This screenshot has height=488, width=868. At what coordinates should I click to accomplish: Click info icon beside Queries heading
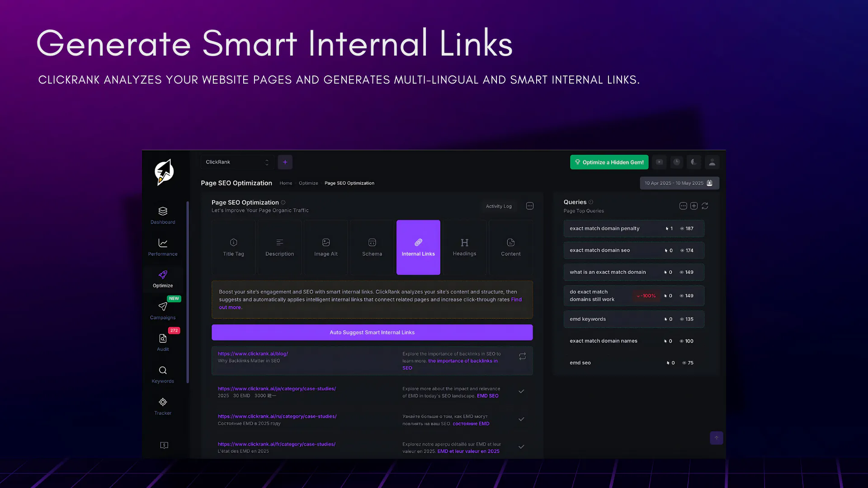(591, 202)
